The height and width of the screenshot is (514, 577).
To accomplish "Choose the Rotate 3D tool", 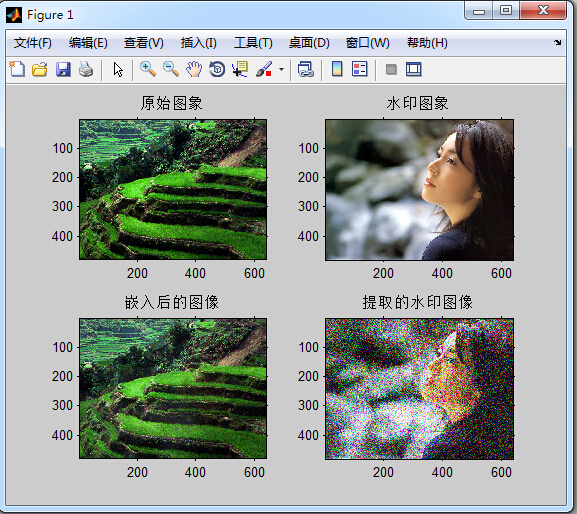I will coord(217,69).
